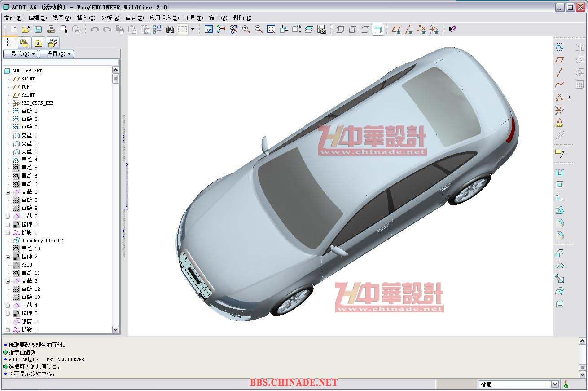Click the Zoom In magnifier icon
Image resolution: width=588 pixels, height=391 pixels.
coord(246,29)
